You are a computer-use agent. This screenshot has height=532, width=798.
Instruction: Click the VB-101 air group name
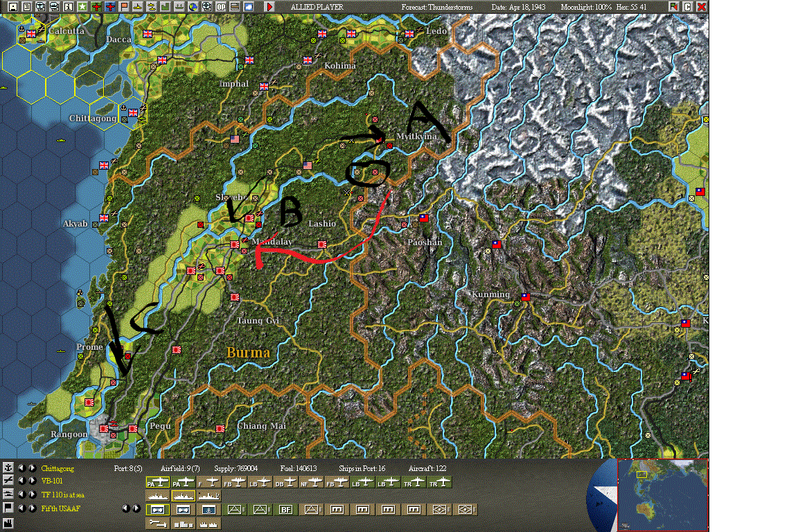52,481
